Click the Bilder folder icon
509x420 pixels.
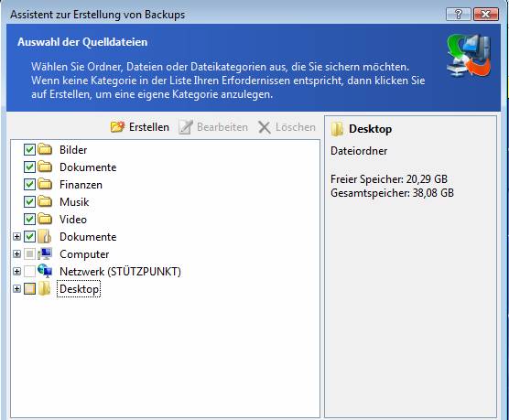pyautogui.click(x=45, y=150)
